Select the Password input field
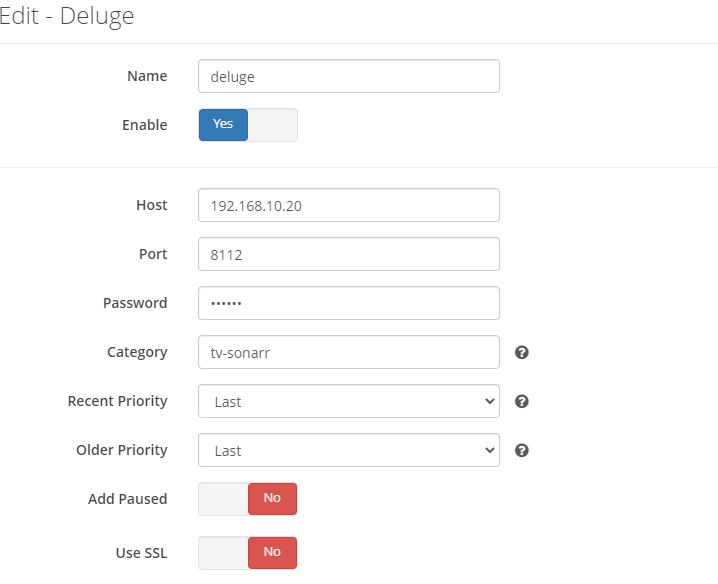This screenshot has height=584, width=718. 348,303
